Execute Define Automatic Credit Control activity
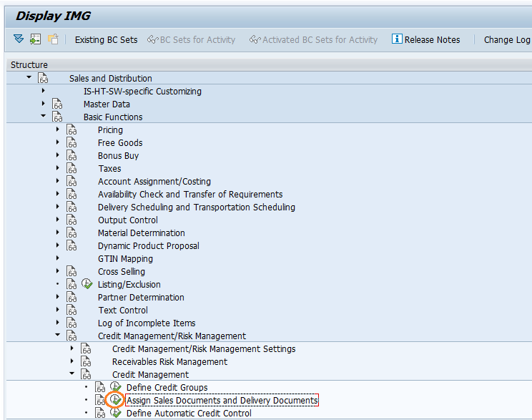The width and height of the screenshot is (532, 420). point(115,413)
